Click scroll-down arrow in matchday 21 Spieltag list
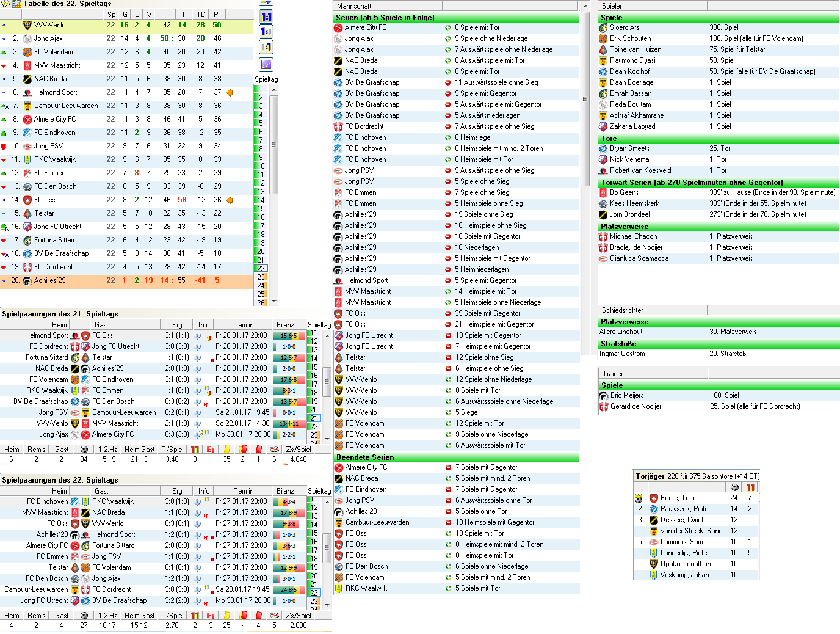840x634 pixels. (x=327, y=438)
